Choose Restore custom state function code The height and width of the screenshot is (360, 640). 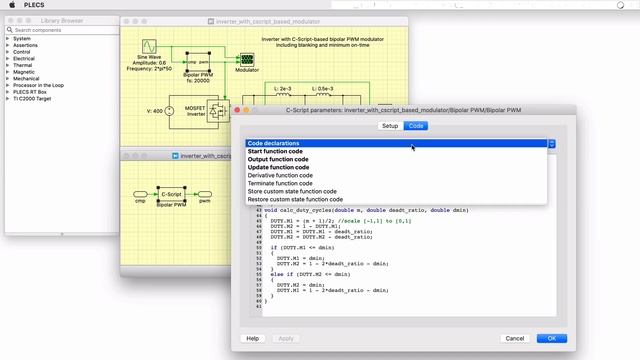(396, 200)
